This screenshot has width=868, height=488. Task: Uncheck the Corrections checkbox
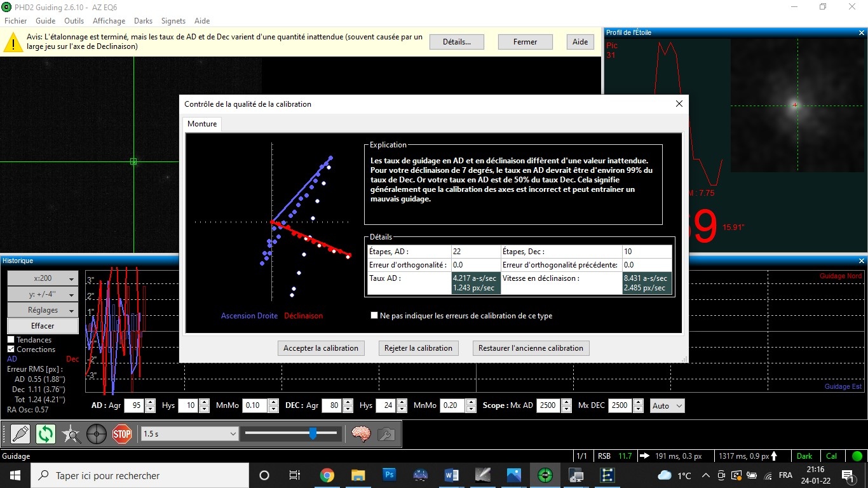point(11,349)
